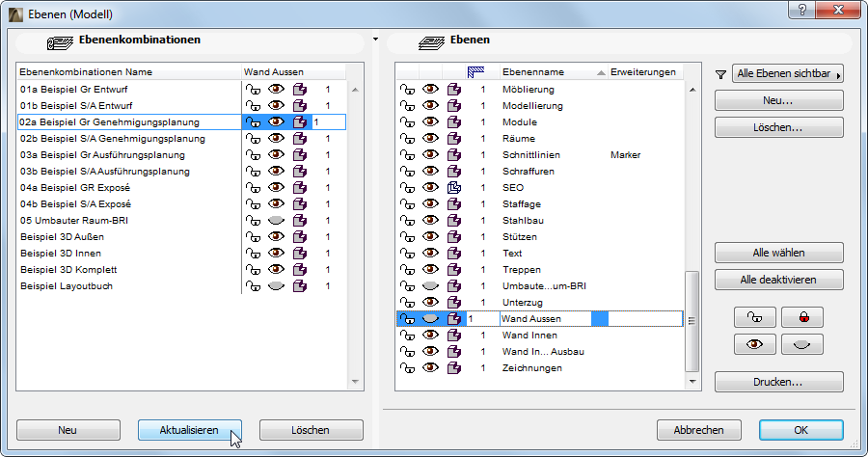The image size is (868, 457).
Task: Click scroll-up arrow in layer combinations list
Action: pyautogui.click(x=355, y=90)
